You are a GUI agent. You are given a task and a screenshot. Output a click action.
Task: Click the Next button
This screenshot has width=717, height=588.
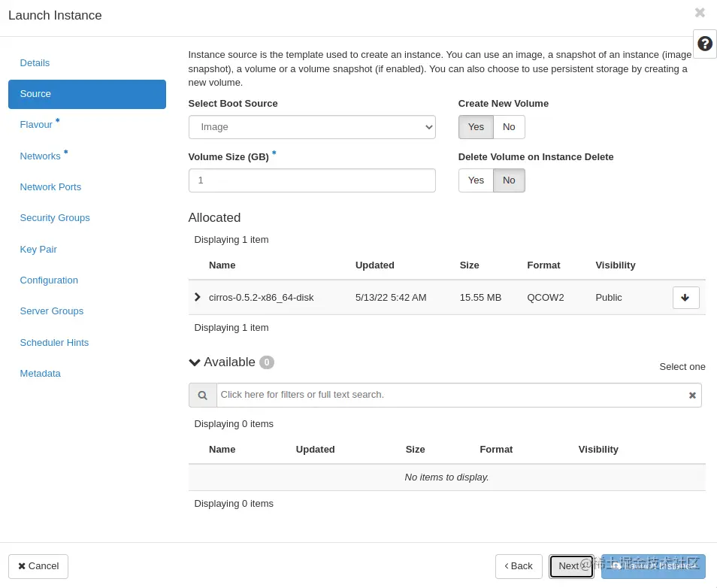(570, 565)
